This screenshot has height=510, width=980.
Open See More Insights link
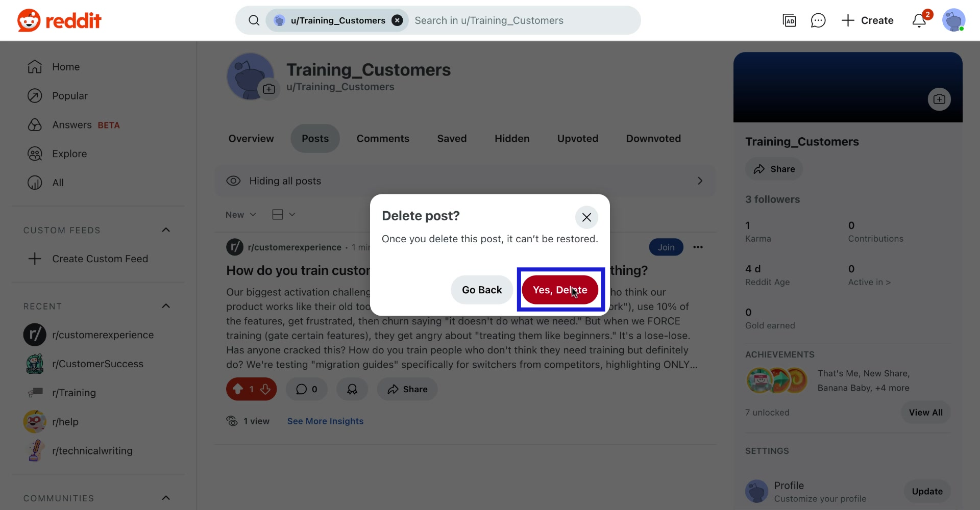[325, 421]
